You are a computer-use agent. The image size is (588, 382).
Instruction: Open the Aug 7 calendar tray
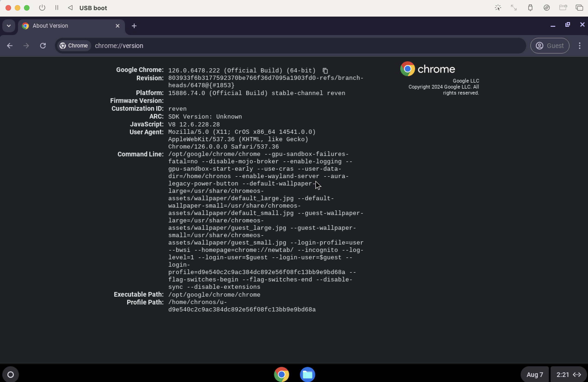pyautogui.click(x=535, y=375)
